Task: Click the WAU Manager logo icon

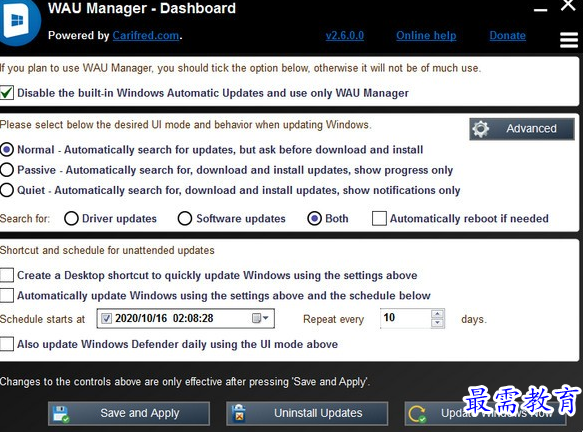Action: point(18,21)
